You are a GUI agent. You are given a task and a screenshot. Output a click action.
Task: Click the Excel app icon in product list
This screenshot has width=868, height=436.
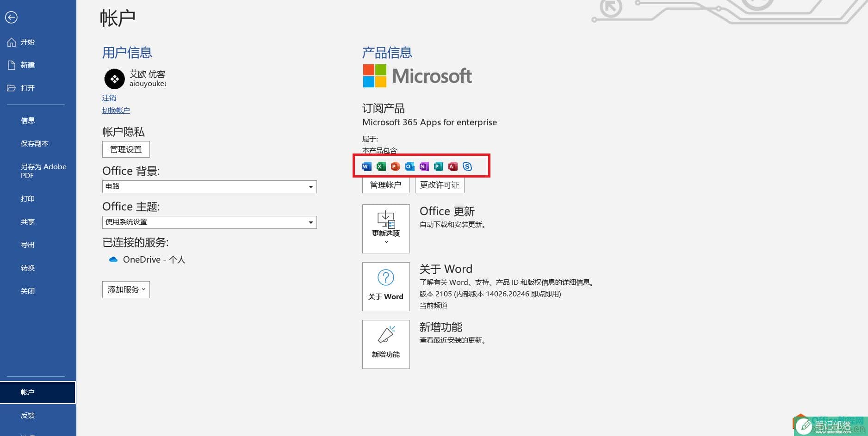[x=381, y=166]
